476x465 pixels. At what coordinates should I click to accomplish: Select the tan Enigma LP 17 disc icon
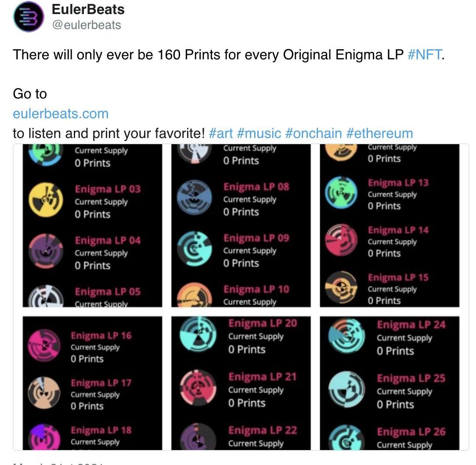[45, 393]
